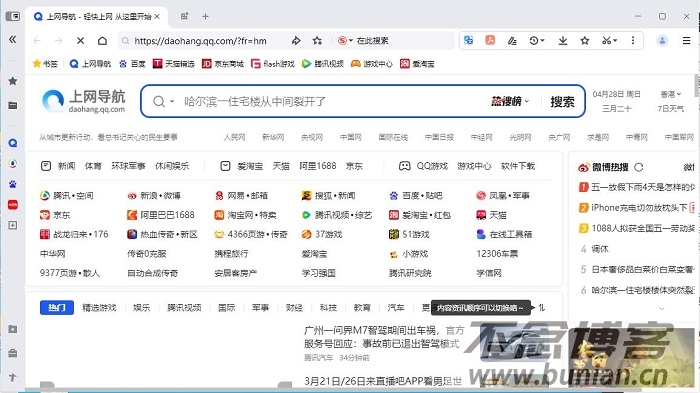The height and width of the screenshot is (393, 700).
Task: Open the 网易·邮箱 link
Action: pos(242,195)
